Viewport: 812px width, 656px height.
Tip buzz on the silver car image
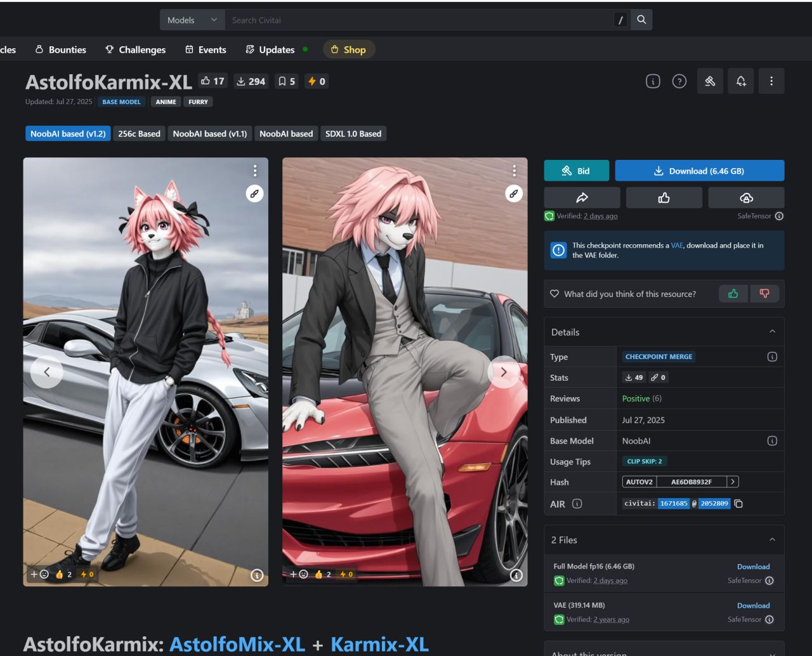click(x=87, y=574)
